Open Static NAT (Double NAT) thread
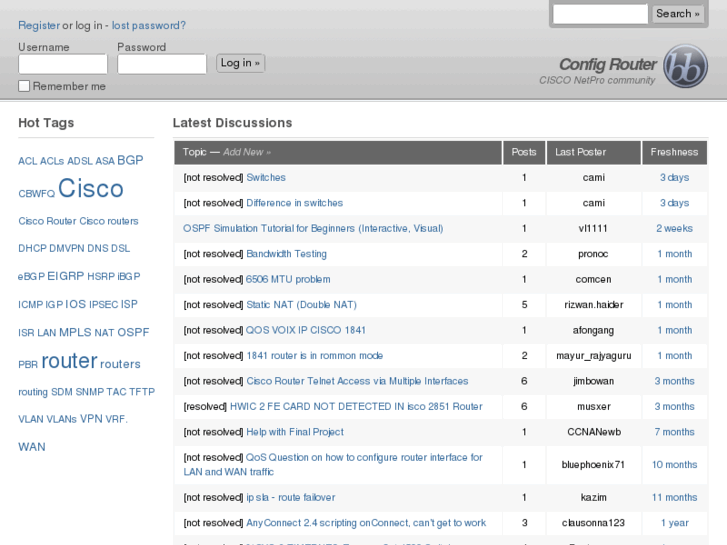This screenshot has height=545, width=727. tap(301, 305)
